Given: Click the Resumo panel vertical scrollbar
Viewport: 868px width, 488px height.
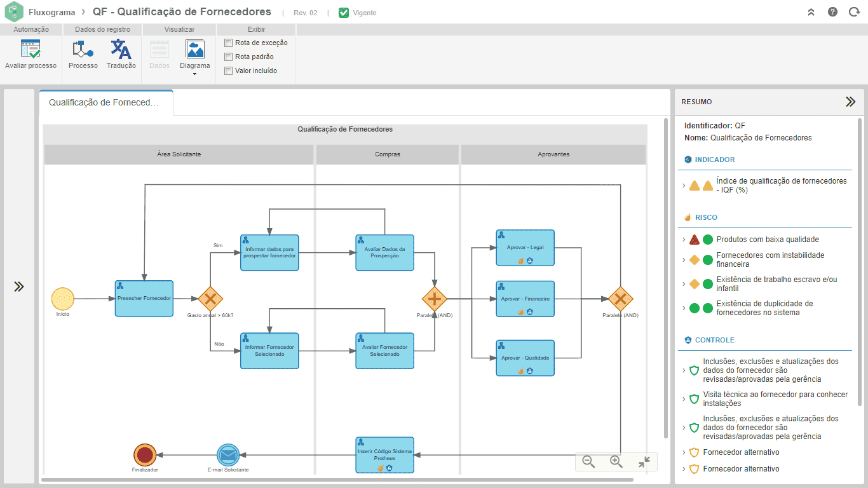Looking at the screenshot, I should click(x=860, y=262).
